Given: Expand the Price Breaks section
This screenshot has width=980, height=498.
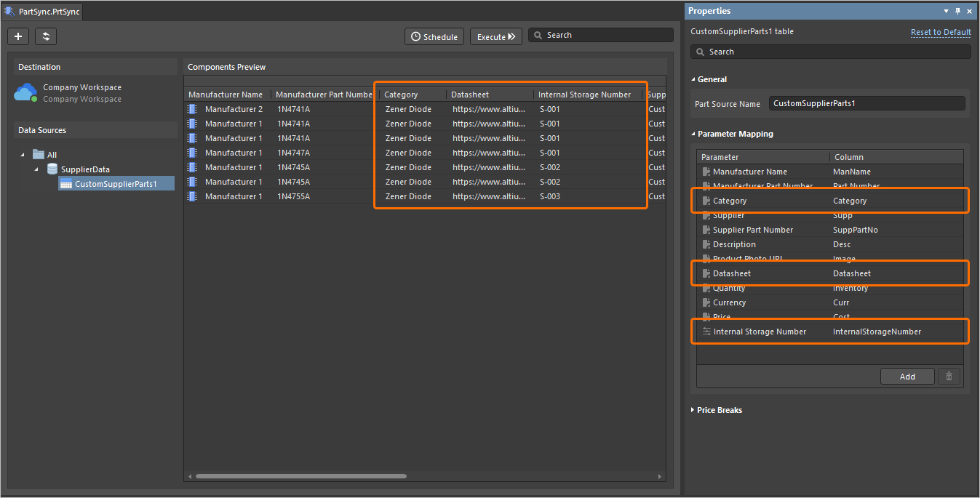Looking at the screenshot, I should pyautogui.click(x=693, y=410).
